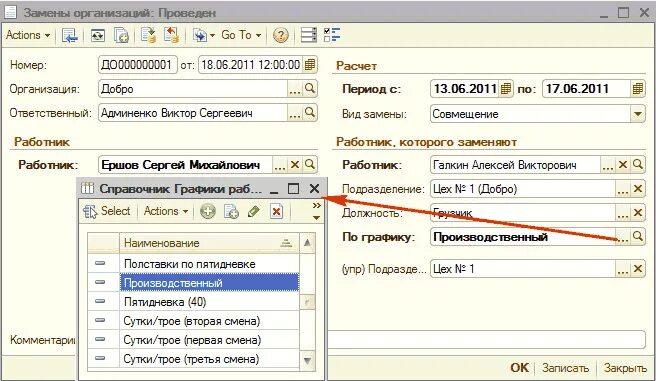Click the Организация field with Добро
Image resolution: width=656 pixels, height=381 pixels.
[x=193, y=89]
